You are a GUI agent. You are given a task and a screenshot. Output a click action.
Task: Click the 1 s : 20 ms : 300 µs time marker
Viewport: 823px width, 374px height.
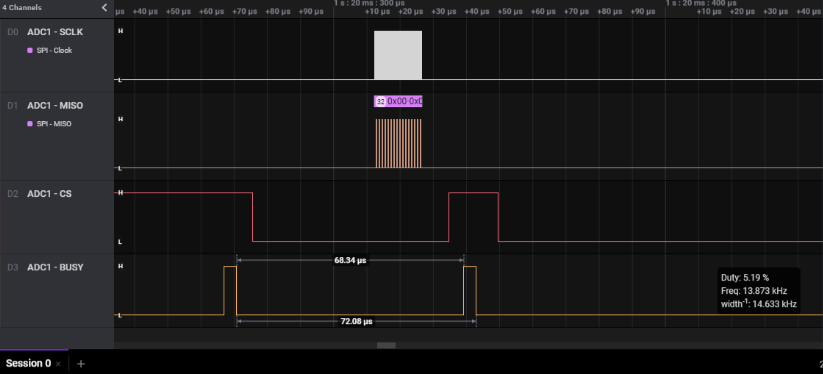pyautogui.click(x=369, y=3)
